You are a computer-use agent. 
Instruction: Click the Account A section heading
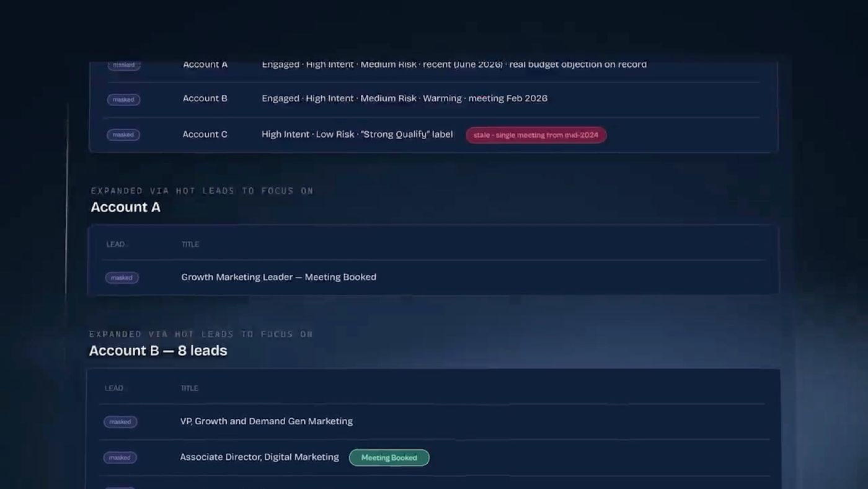[126, 207]
